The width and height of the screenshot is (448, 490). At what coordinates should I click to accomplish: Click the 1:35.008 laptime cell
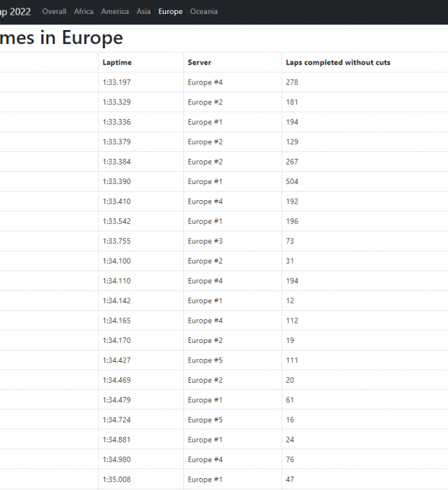click(x=116, y=479)
